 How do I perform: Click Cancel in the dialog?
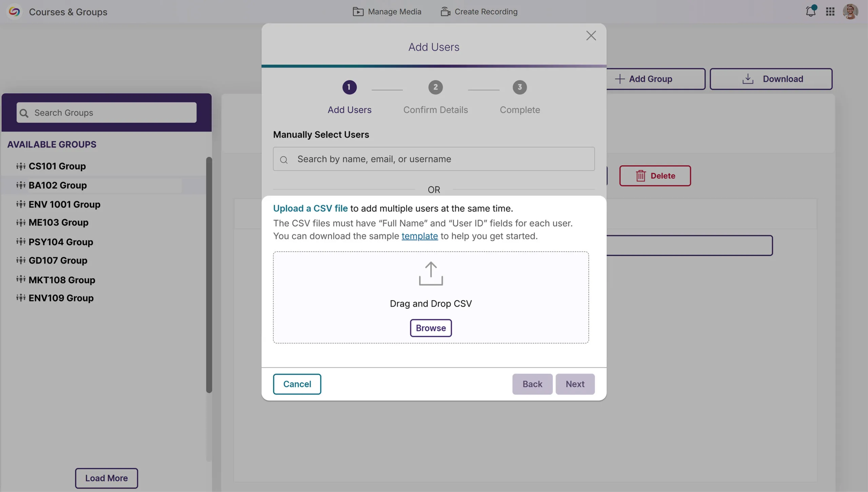(297, 384)
